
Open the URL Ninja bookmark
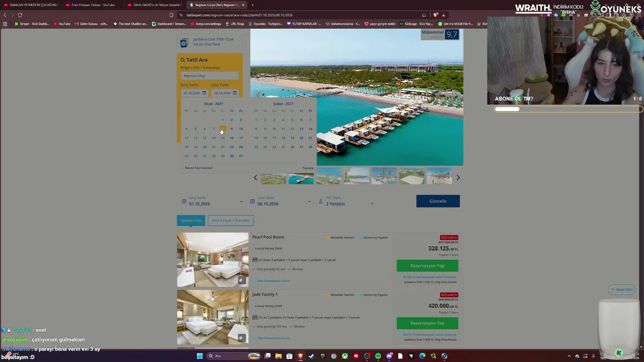[x=234, y=24]
